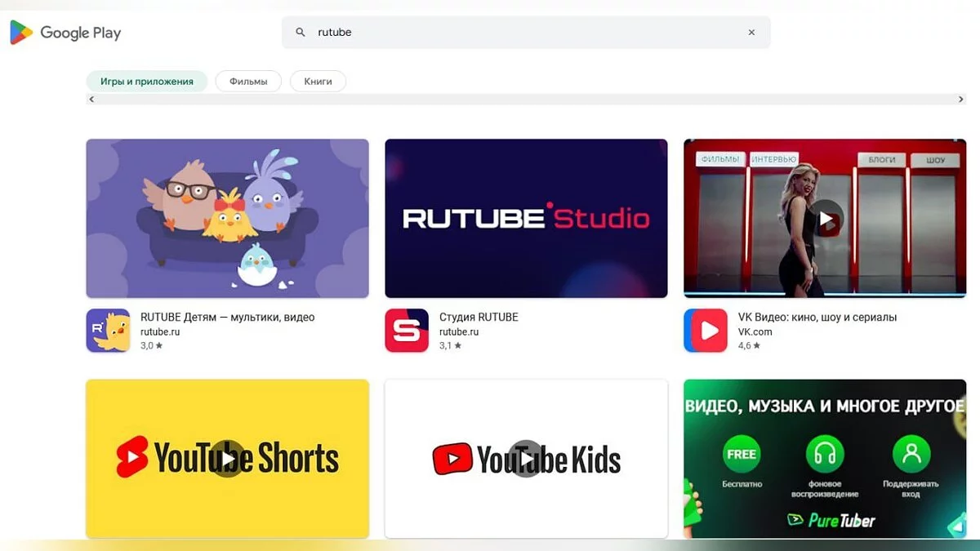Play the YouTube Kids preview video
This screenshot has width=980, height=551.
pos(526,459)
